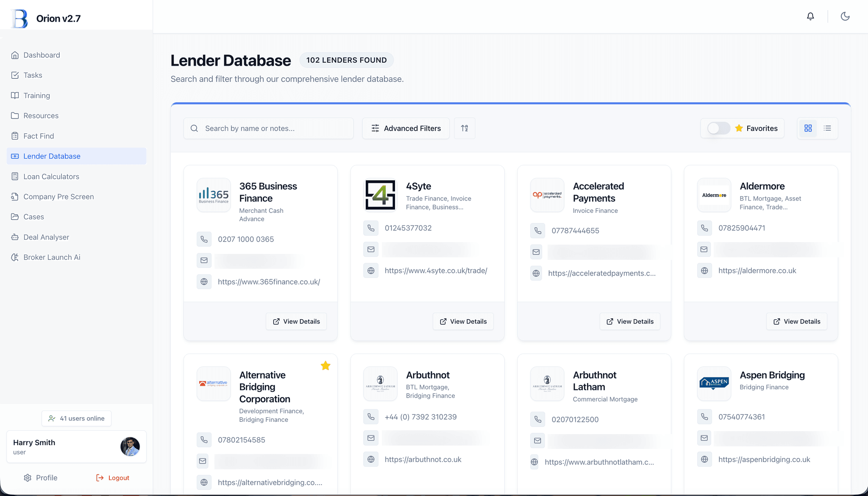View Details for 4Syte
The image size is (868, 496).
(463, 321)
